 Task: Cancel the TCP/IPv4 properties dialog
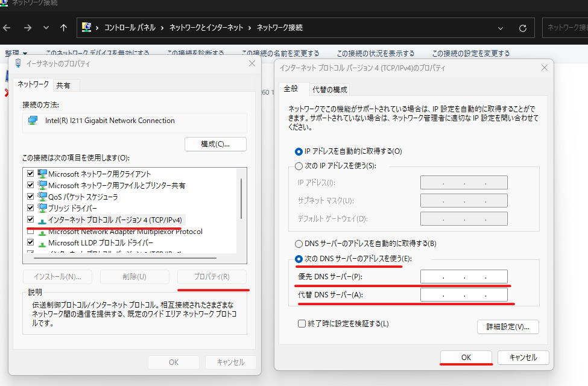[523, 358]
